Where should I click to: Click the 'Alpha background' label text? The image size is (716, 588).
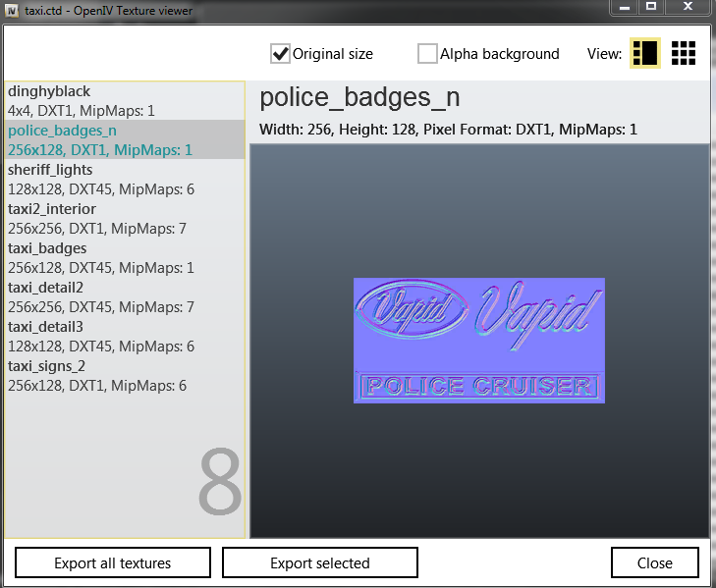pyautogui.click(x=500, y=54)
